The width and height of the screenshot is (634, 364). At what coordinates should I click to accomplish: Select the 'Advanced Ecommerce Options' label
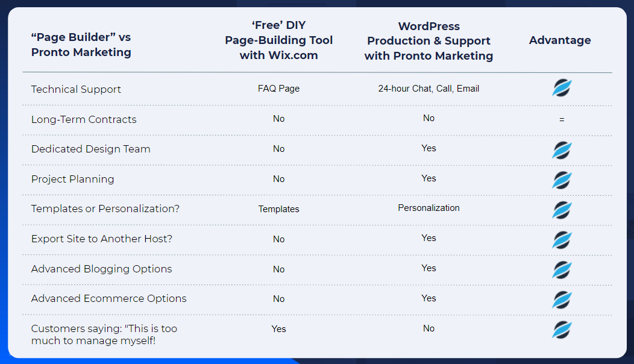click(108, 298)
